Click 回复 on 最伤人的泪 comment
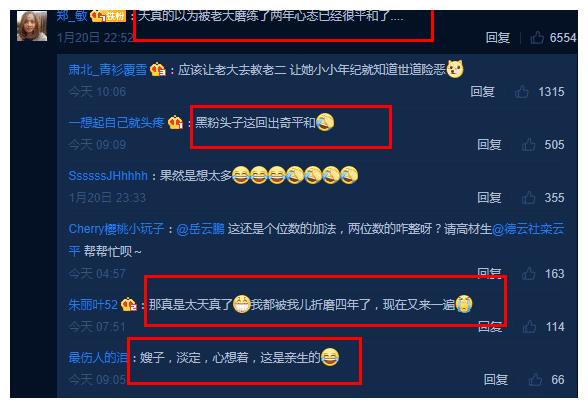 point(495,380)
